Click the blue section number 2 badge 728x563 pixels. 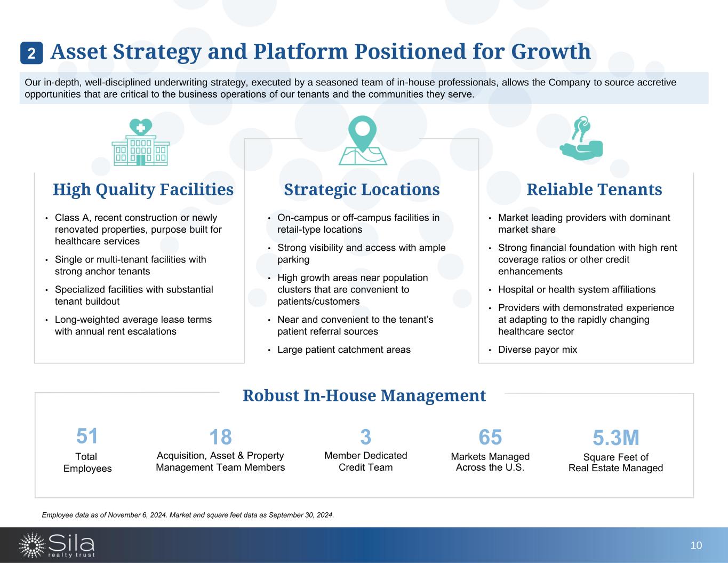(x=31, y=53)
